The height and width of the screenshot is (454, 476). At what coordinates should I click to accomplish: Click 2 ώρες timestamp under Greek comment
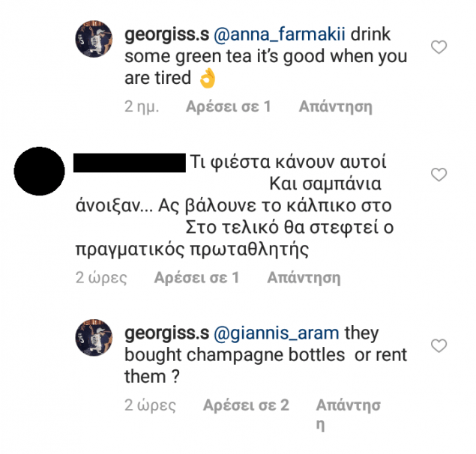click(x=100, y=278)
